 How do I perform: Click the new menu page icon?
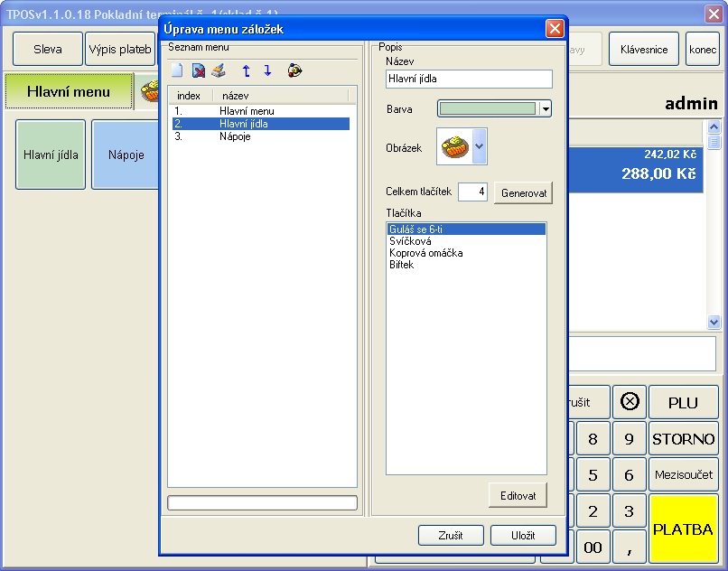pos(177,70)
